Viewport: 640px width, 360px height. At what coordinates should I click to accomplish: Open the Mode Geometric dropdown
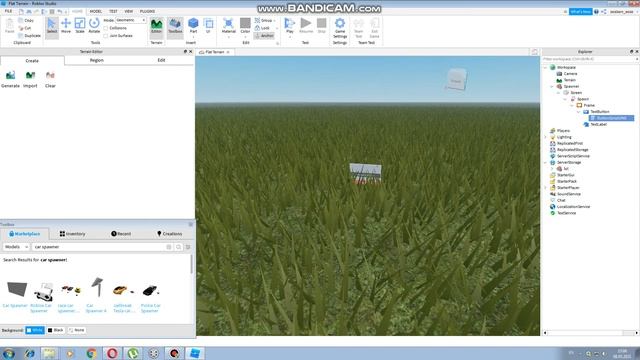[x=131, y=20]
